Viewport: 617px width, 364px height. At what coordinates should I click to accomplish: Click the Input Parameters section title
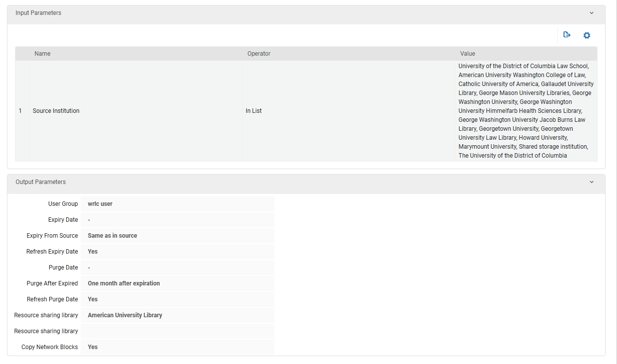[x=38, y=13]
